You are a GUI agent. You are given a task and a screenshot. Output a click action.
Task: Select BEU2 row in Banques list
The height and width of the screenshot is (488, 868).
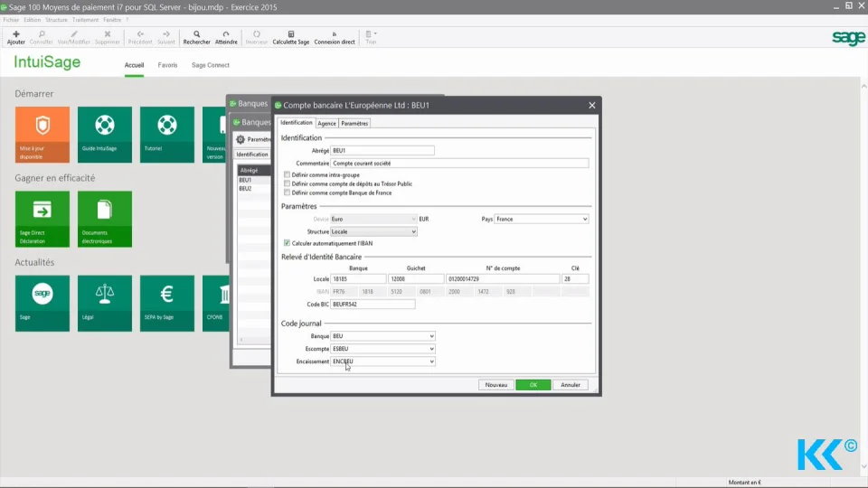pyautogui.click(x=254, y=189)
